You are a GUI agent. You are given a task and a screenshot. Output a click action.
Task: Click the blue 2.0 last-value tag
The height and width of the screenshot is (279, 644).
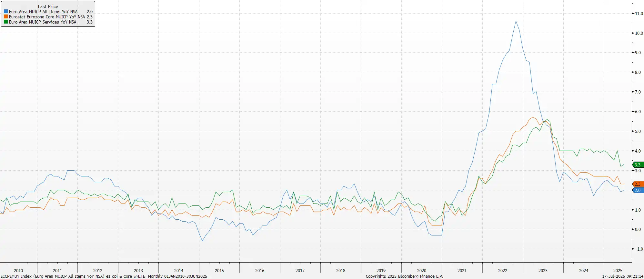point(638,190)
